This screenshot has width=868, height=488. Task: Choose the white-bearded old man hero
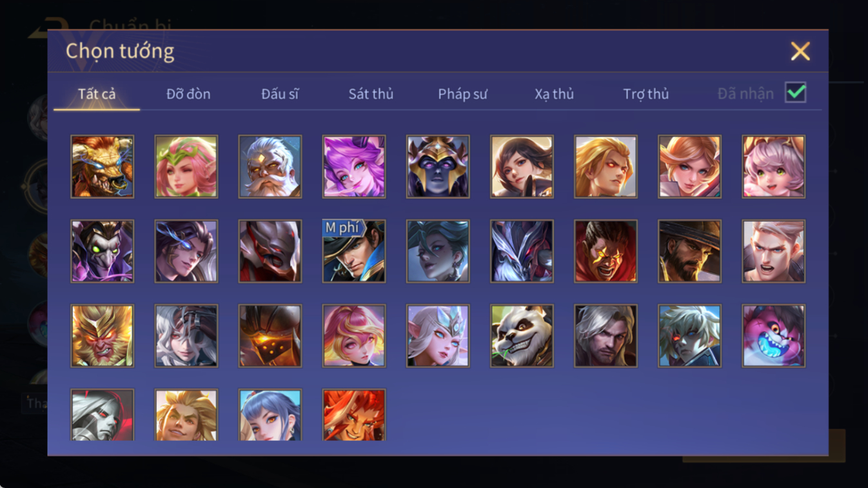coord(270,166)
